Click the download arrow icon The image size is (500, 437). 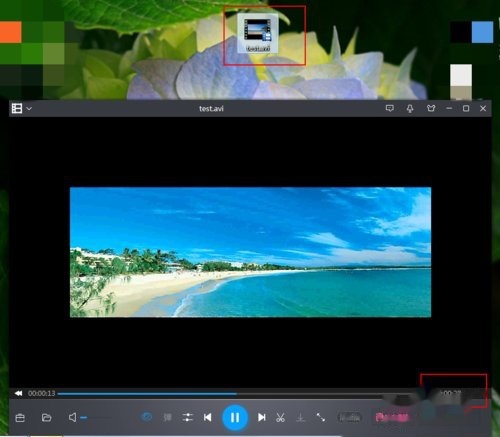[301, 417]
